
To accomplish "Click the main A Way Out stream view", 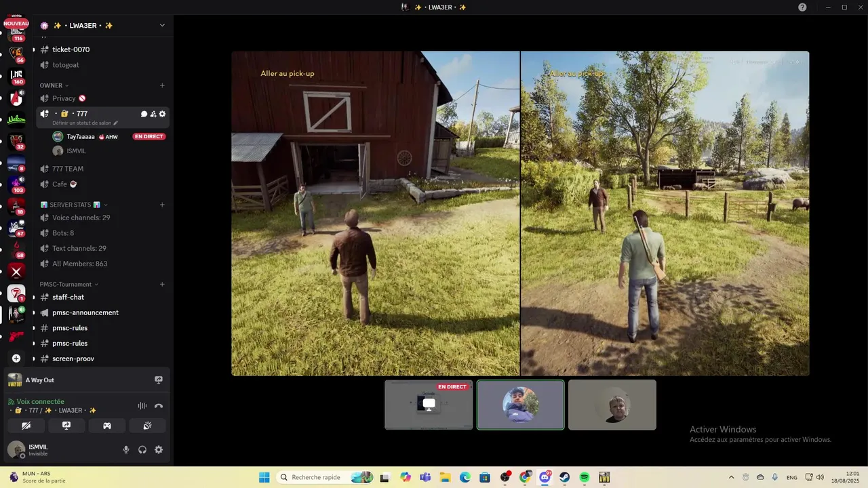I will pos(520,213).
